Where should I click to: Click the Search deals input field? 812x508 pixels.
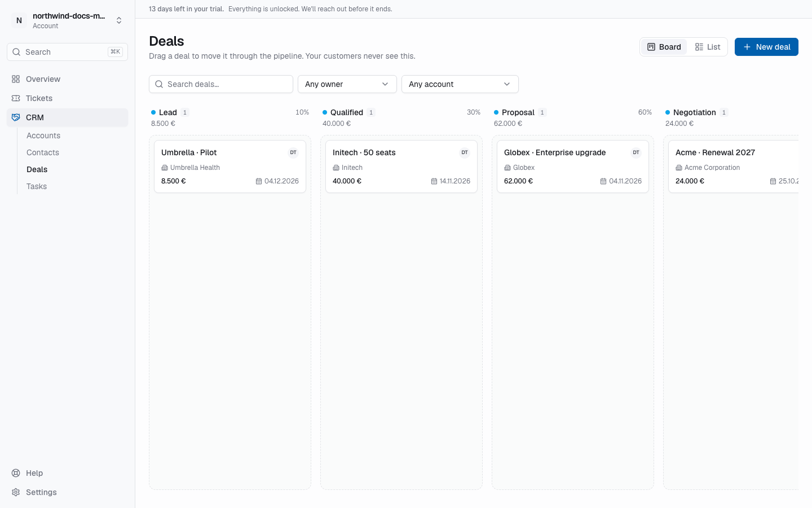click(x=221, y=84)
